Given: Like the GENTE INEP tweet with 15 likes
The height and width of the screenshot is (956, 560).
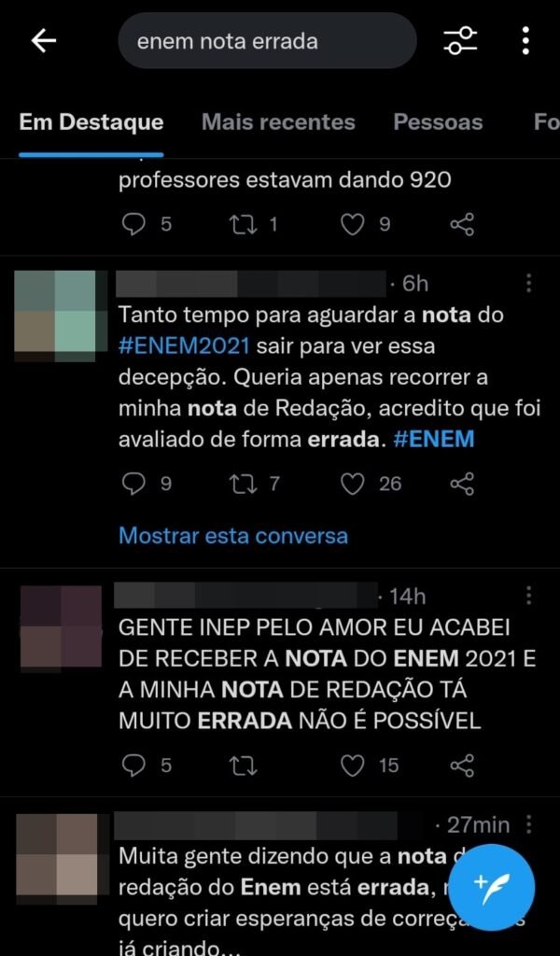Looking at the screenshot, I should point(352,766).
